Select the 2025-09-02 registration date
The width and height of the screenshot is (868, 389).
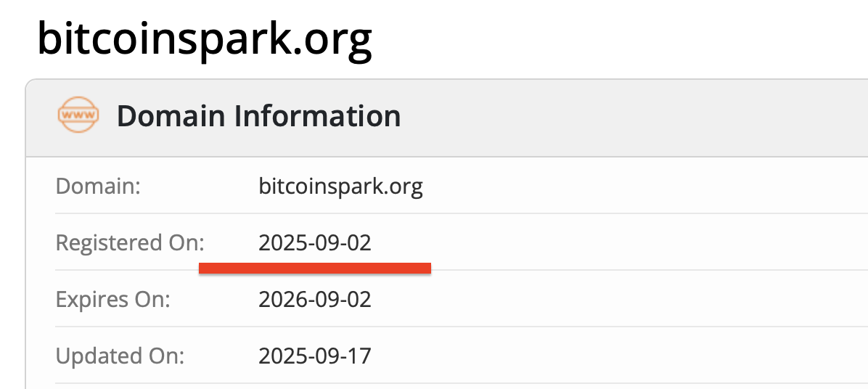coord(315,242)
